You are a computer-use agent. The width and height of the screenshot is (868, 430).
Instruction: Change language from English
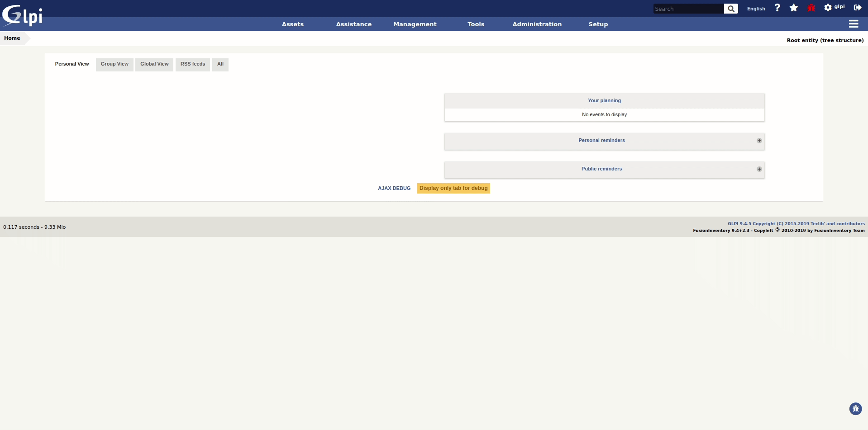755,8
